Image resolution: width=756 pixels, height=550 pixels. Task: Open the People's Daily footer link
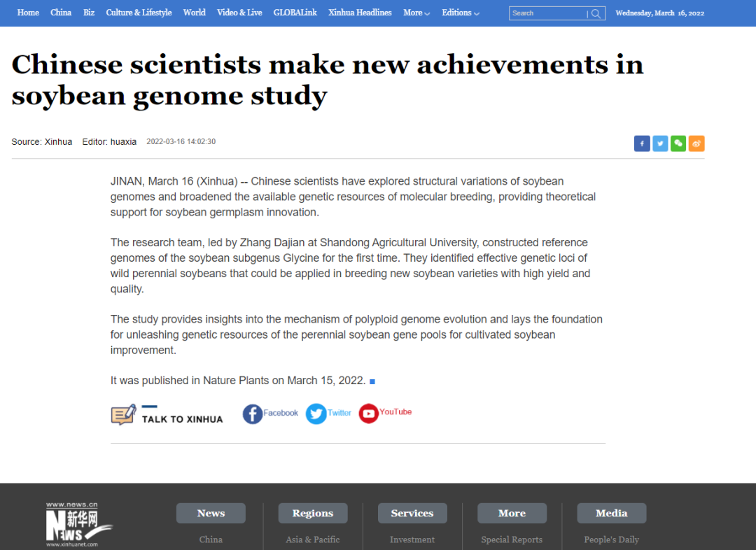[x=611, y=540]
